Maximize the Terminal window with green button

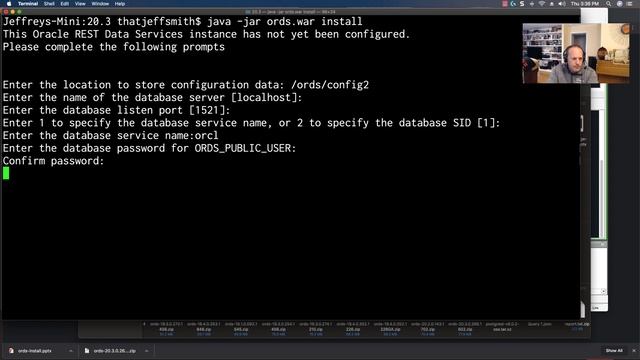click(19, 12)
